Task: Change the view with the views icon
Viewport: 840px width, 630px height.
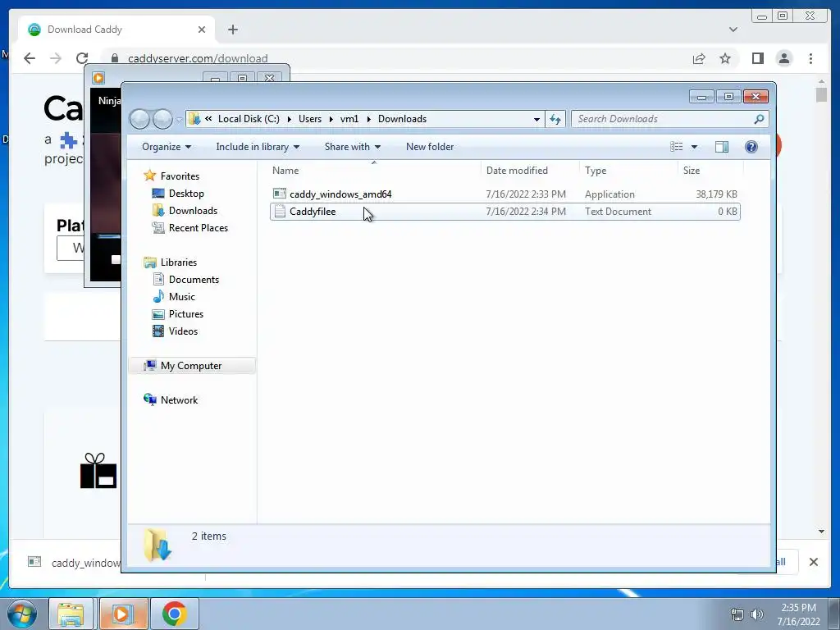Action: tap(677, 147)
